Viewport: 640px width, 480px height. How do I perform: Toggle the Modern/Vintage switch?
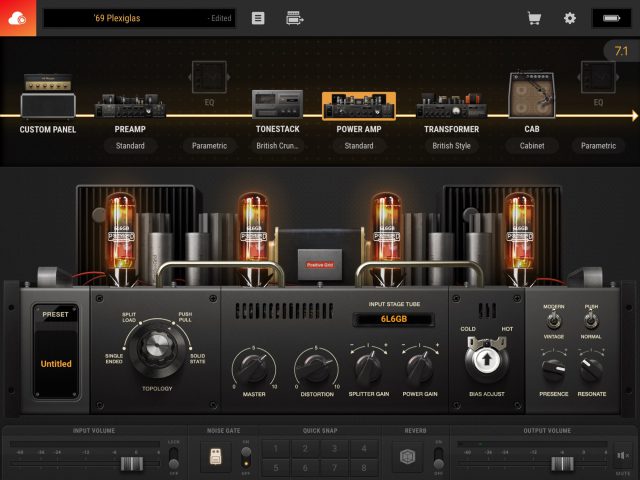click(x=553, y=320)
